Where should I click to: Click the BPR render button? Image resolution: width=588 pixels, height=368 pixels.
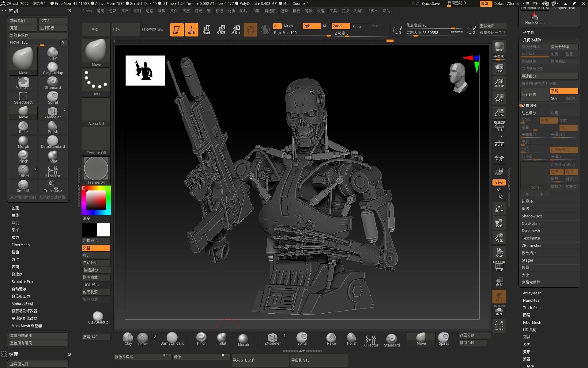[x=499, y=46]
